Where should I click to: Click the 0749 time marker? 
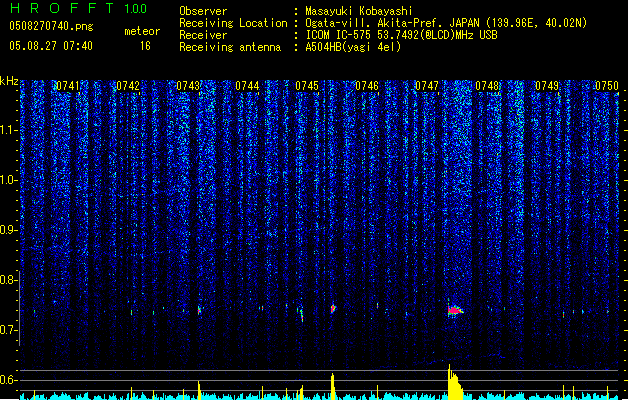pyautogui.click(x=547, y=86)
